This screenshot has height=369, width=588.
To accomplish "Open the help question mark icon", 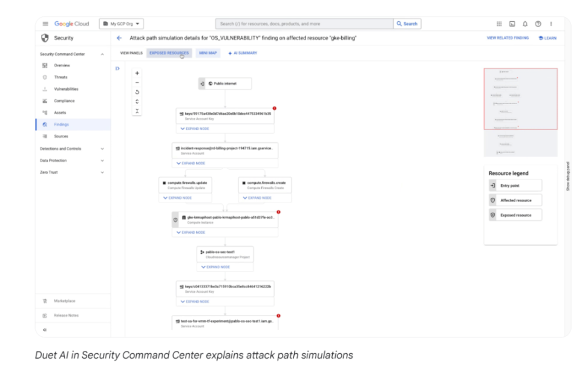I will (x=538, y=24).
